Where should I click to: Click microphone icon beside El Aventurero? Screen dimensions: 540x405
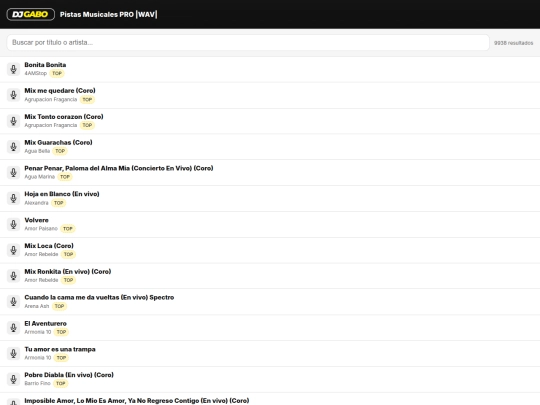[x=13, y=328]
